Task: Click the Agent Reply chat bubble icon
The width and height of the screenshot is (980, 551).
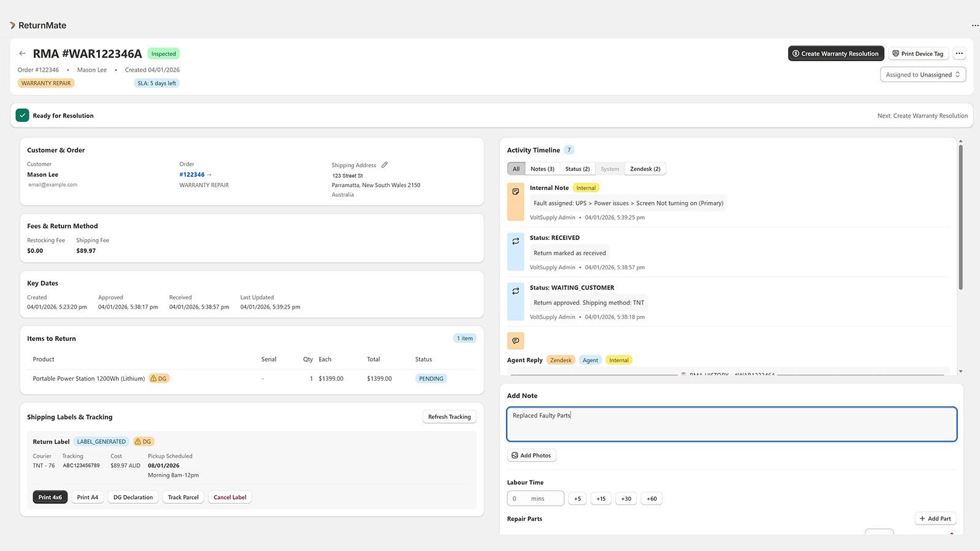Action: 516,340
